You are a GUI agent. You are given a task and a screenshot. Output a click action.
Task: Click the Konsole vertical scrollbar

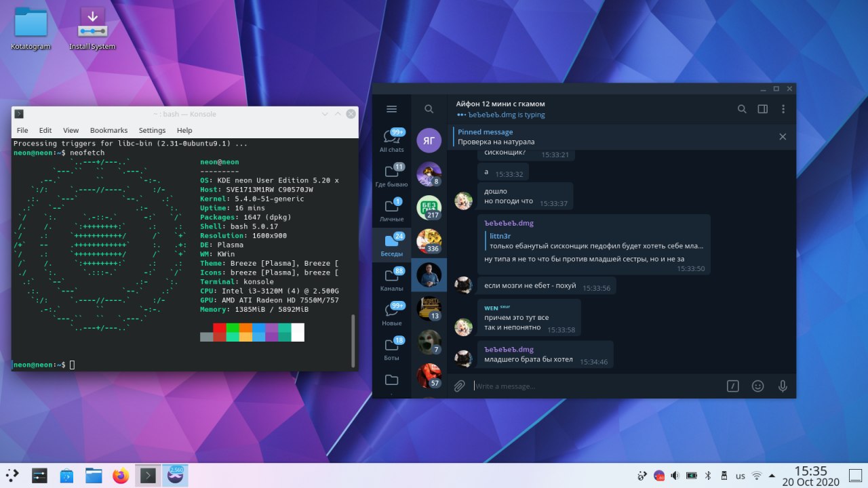(352, 340)
